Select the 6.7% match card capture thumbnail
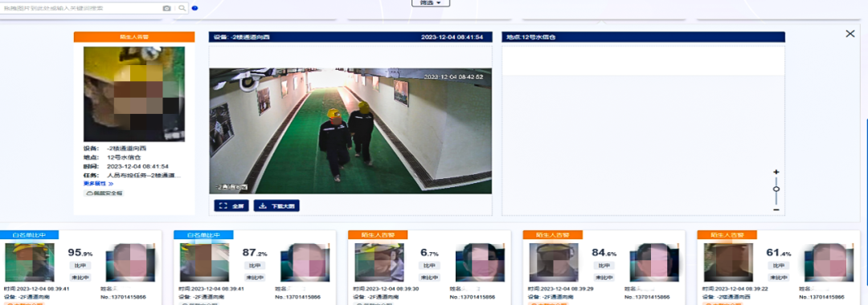Viewport: 868px width, 305px height. (x=379, y=262)
